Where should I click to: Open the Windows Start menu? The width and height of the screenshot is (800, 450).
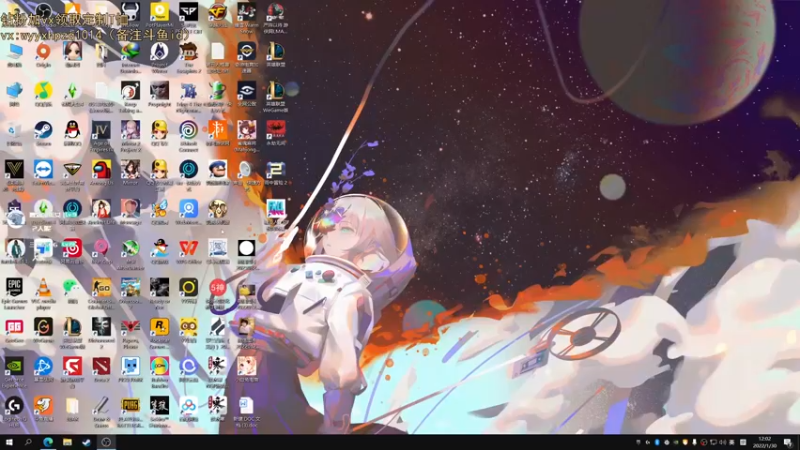point(9,442)
